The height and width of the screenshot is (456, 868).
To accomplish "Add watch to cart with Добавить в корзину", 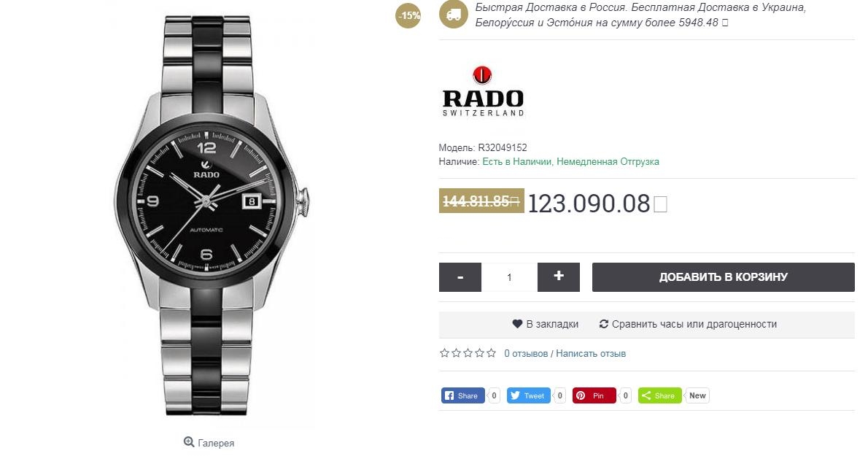I will click(724, 277).
